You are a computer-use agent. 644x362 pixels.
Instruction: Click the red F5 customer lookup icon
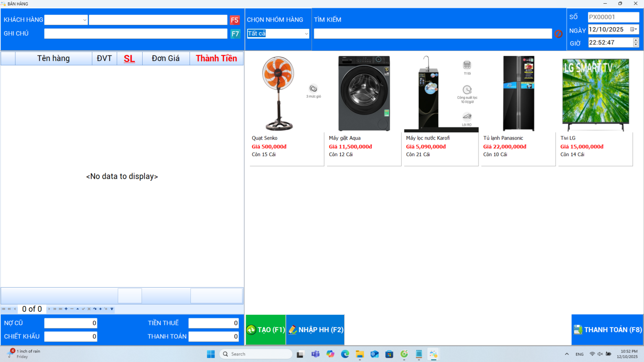pyautogui.click(x=235, y=20)
